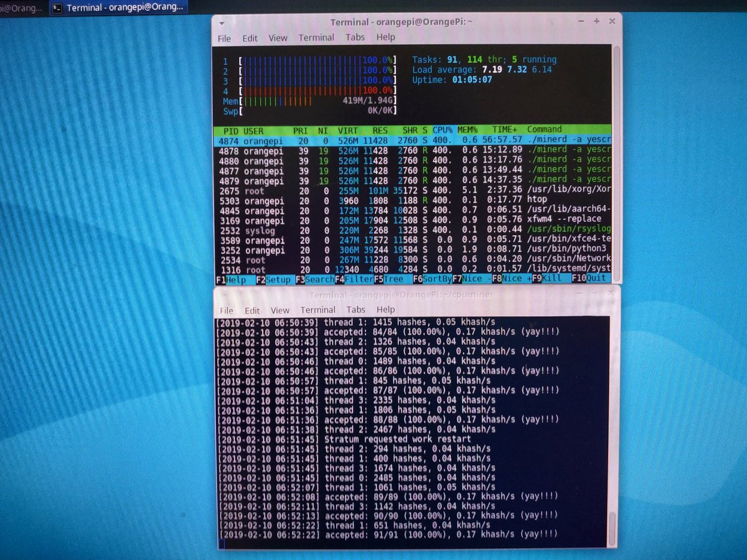Click the Load average text in htop
The height and width of the screenshot is (560, 747).
coord(482,70)
